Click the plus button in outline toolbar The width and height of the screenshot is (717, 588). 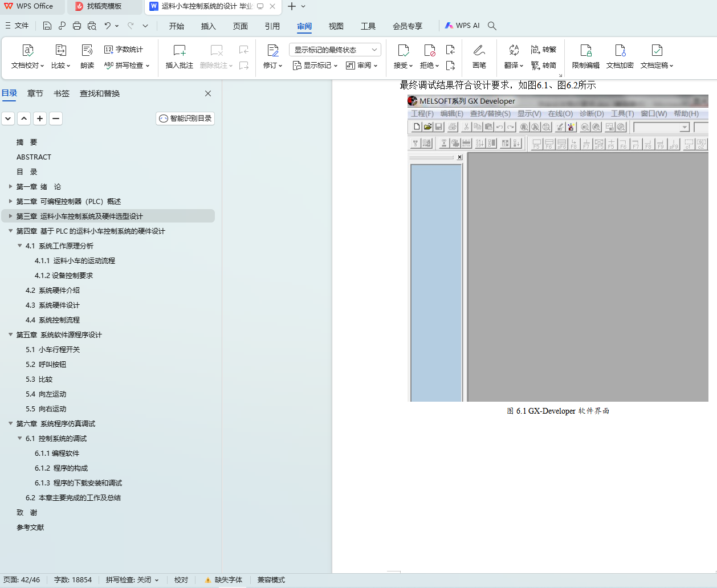pos(40,119)
